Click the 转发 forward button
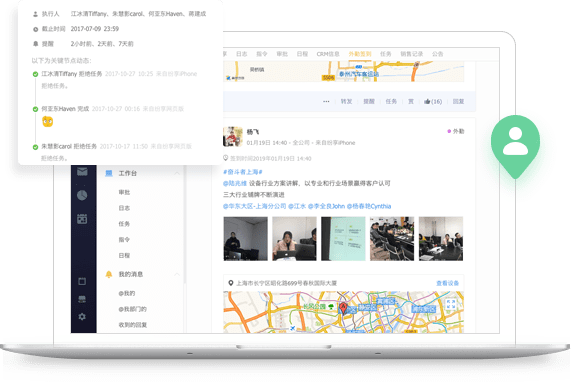This screenshot has width=571, height=382. [346, 101]
